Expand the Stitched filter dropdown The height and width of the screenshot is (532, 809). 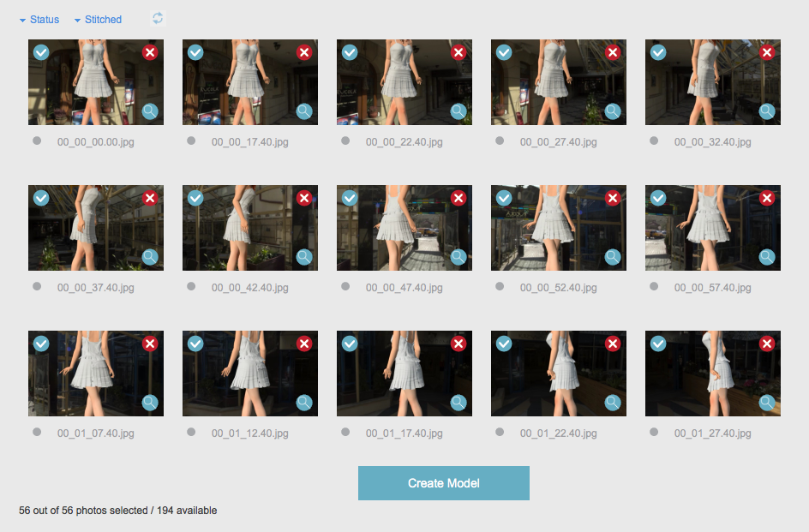click(98, 20)
